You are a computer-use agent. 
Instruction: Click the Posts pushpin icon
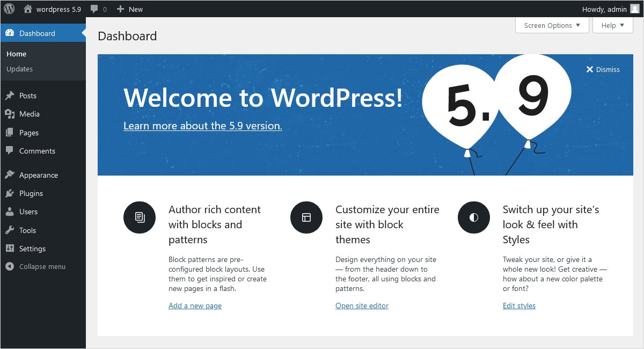click(10, 96)
